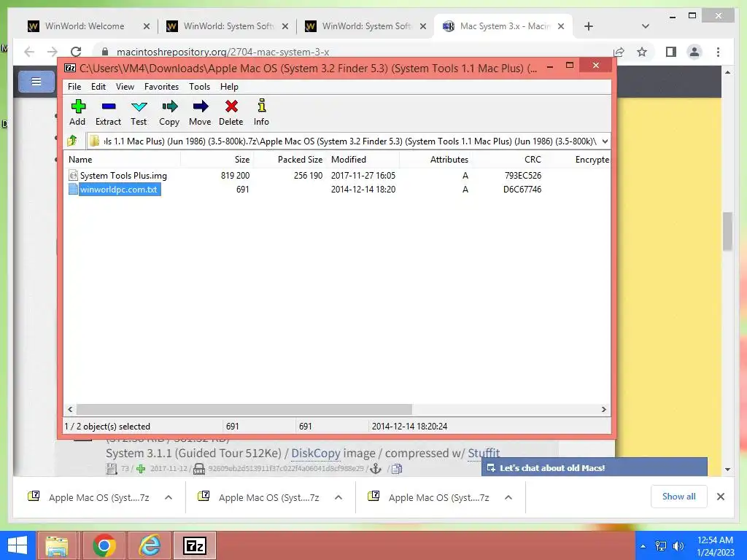Sort by Attributes column header

436,160
